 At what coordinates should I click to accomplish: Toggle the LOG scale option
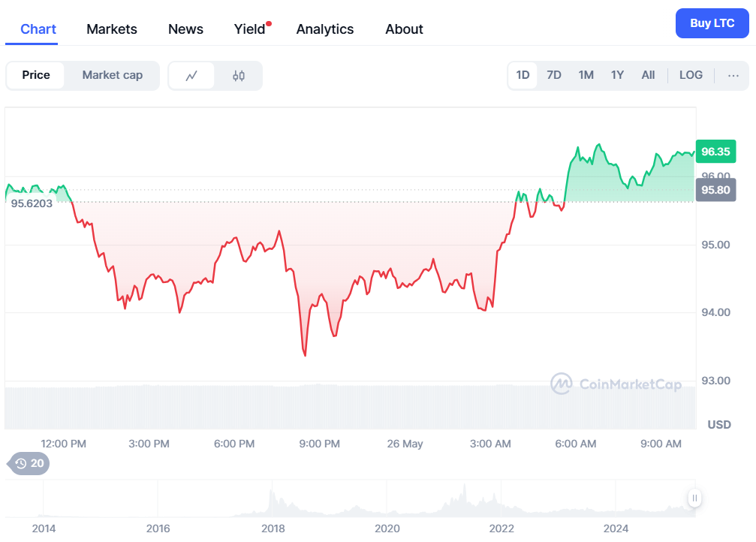(691, 75)
